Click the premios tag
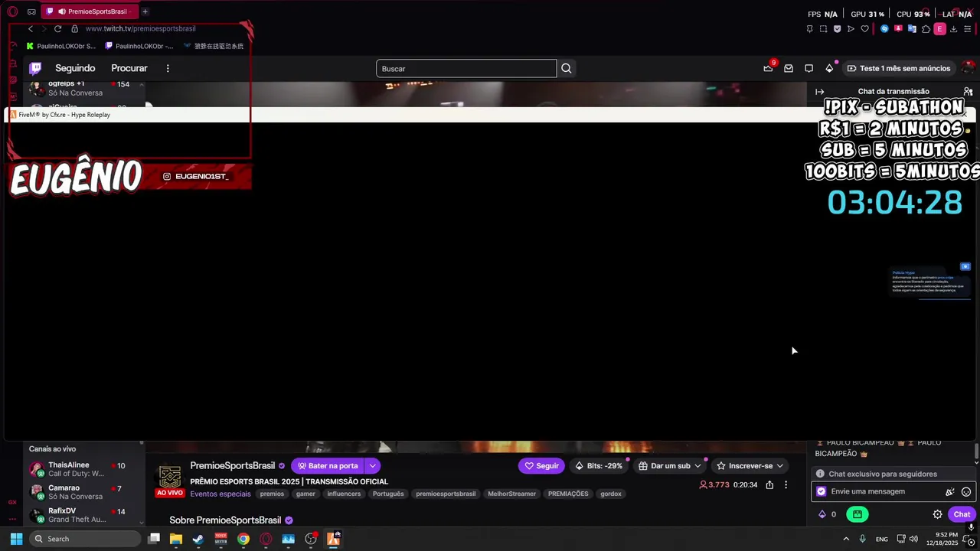Screen dimensions: 980x551 (x=272, y=494)
